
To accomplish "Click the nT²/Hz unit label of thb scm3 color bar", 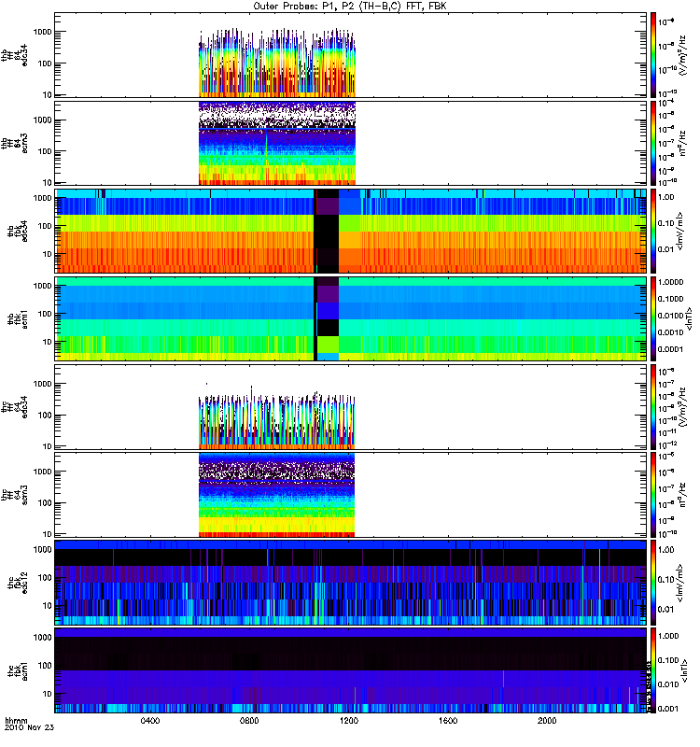I will pyautogui.click(x=683, y=143).
